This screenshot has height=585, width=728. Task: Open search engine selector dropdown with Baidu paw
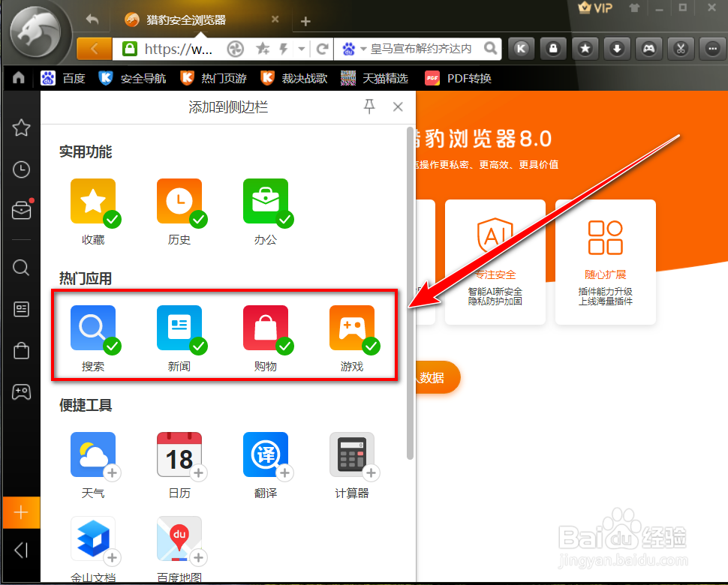click(354, 49)
